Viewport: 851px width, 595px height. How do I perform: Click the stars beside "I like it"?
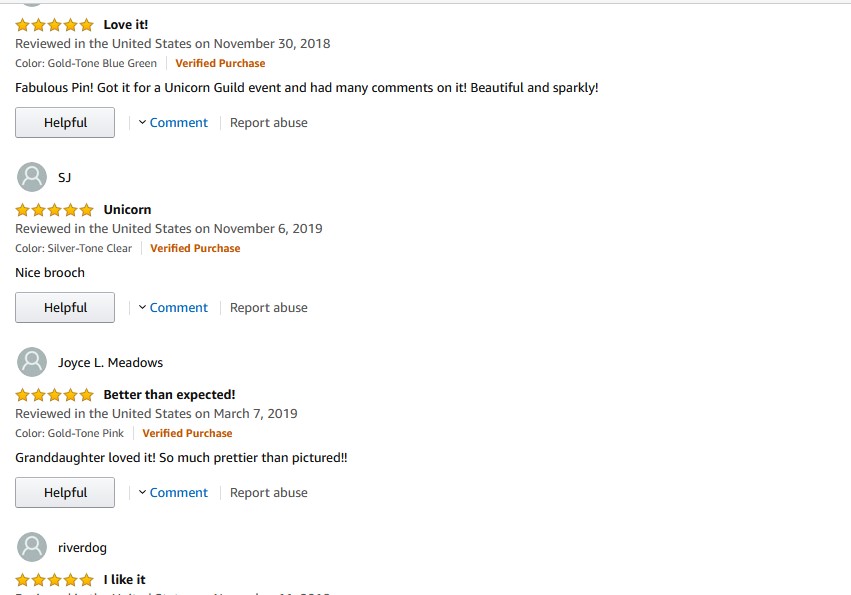[x=55, y=579]
